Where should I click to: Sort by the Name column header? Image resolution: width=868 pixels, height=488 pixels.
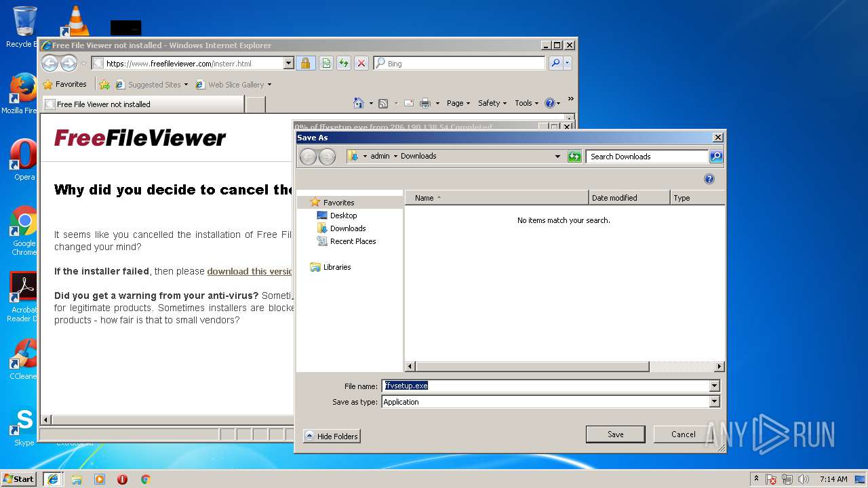click(497, 198)
